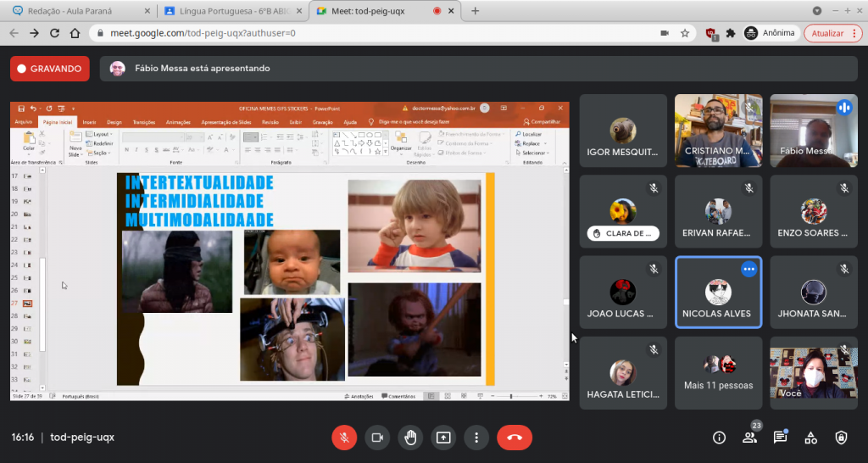This screenshot has width=868, height=463.
Task: Click the audio activity indicator on Fábio Messa tile
Action: coord(844,108)
